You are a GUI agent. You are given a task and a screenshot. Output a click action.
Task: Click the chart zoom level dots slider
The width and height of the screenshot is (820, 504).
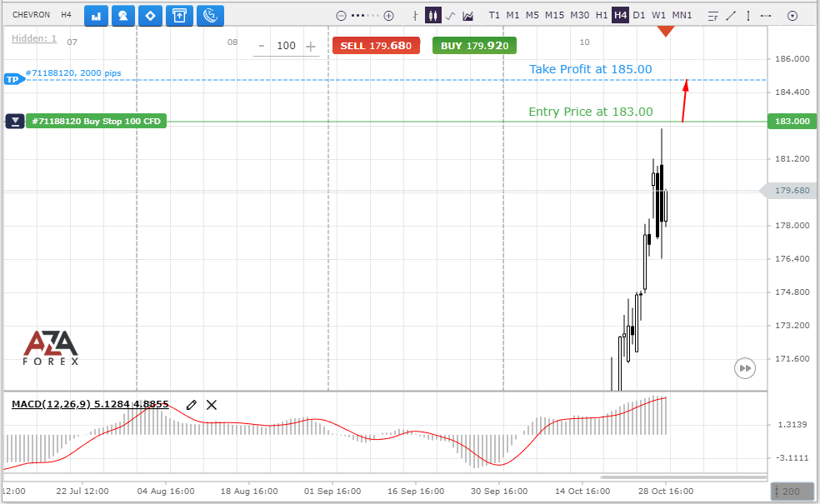point(365,16)
